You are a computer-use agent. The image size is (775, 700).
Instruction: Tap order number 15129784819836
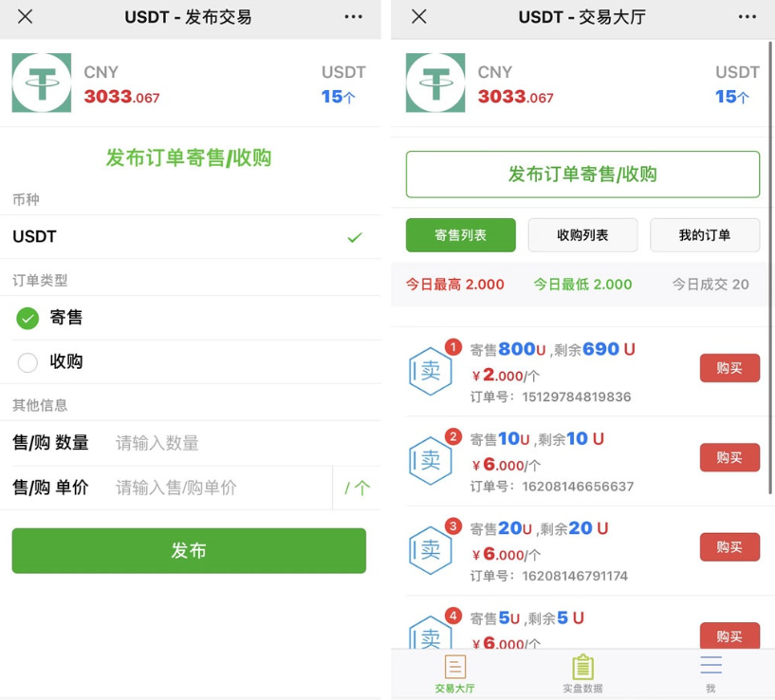[x=577, y=397]
